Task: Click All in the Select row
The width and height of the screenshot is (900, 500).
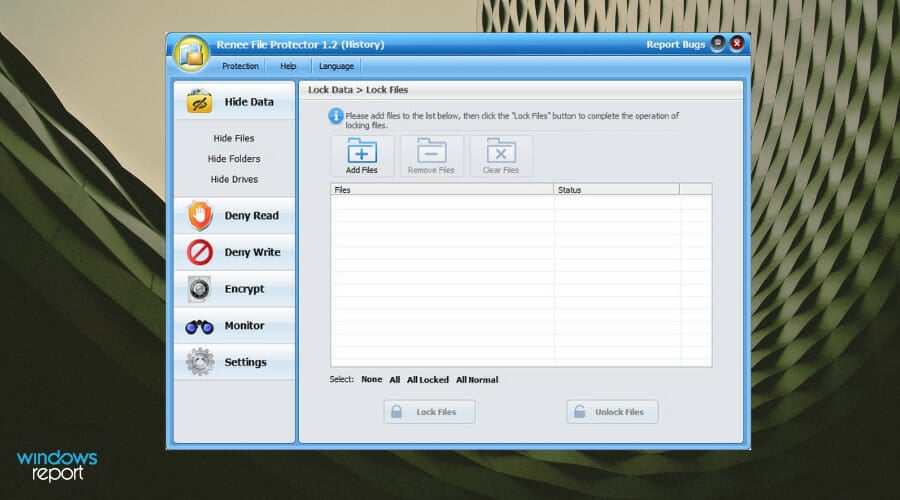Action: coord(394,379)
